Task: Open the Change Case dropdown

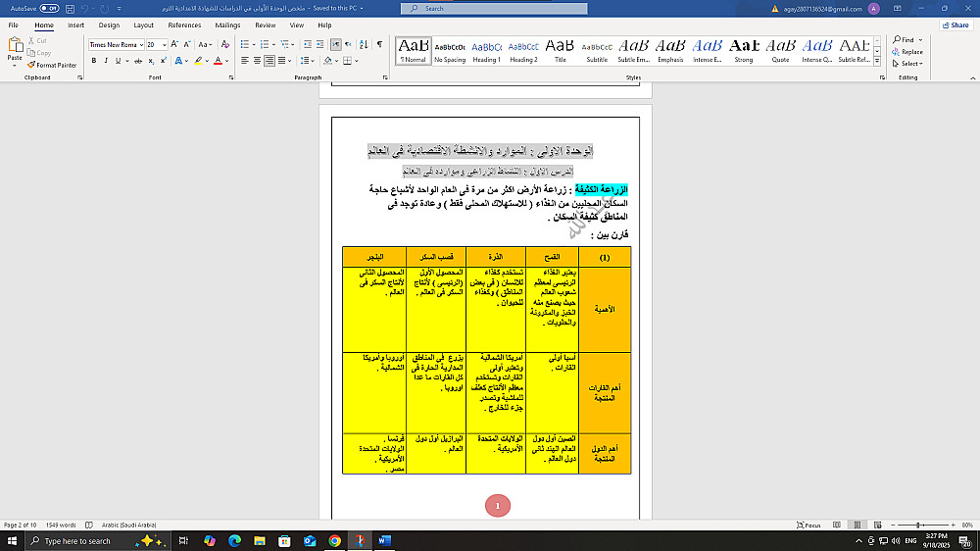Action: point(204,44)
